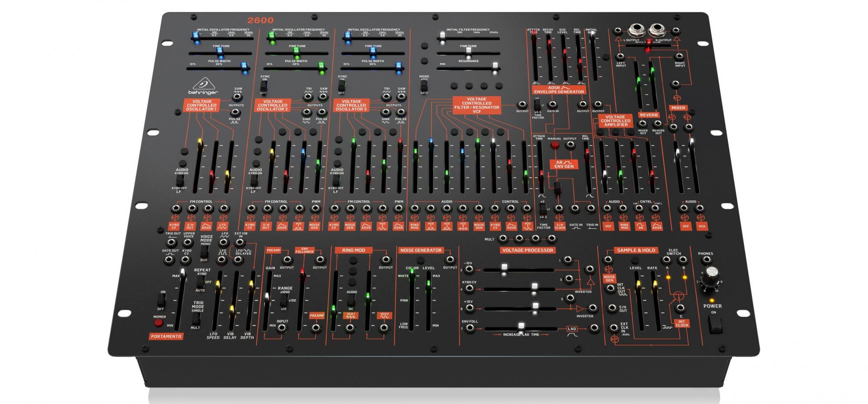Screen dimensions: 868x404
Task: Select the VCO 2 SINE output jack
Action: coord(306,112)
